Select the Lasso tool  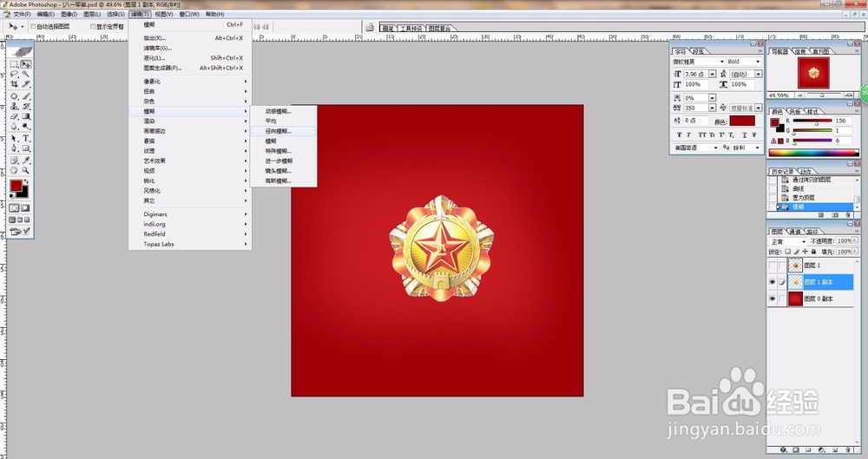[15, 75]
